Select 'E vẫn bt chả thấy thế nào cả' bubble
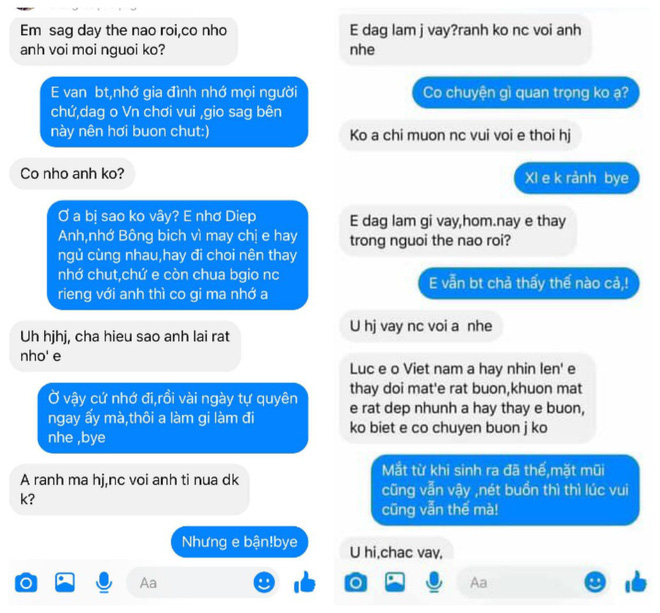Screen dimensions: 660x613 point(529,283)
